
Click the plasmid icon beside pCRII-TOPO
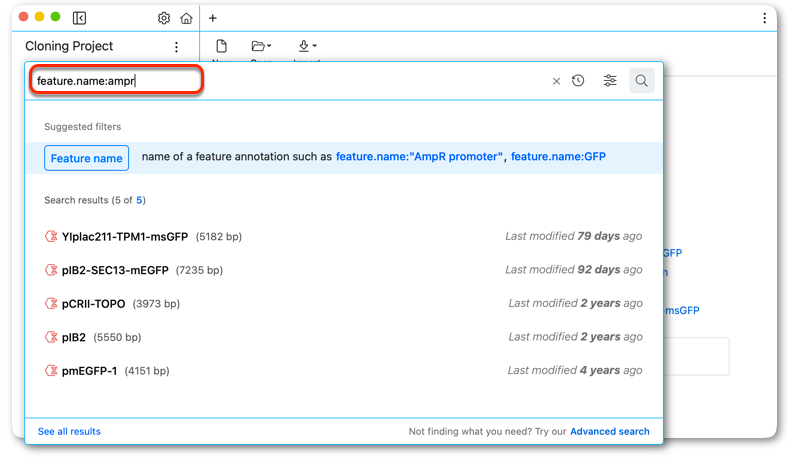pos(51,304)
